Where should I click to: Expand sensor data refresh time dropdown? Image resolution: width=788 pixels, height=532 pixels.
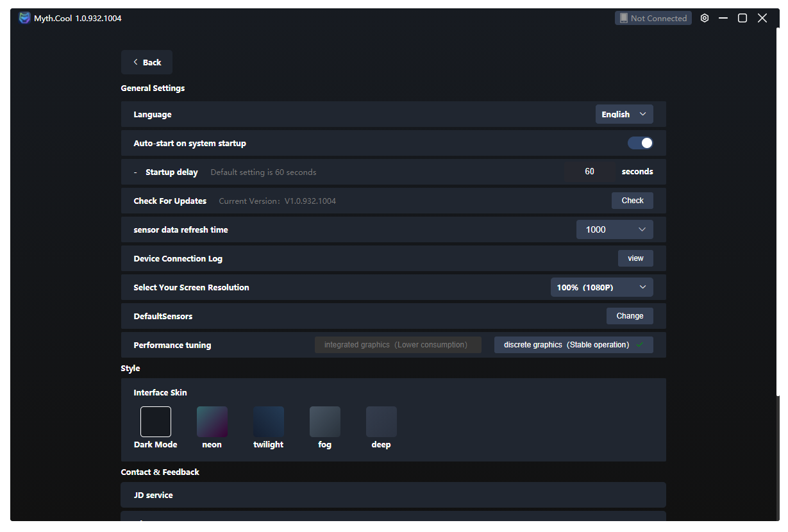tap(614, 229)
